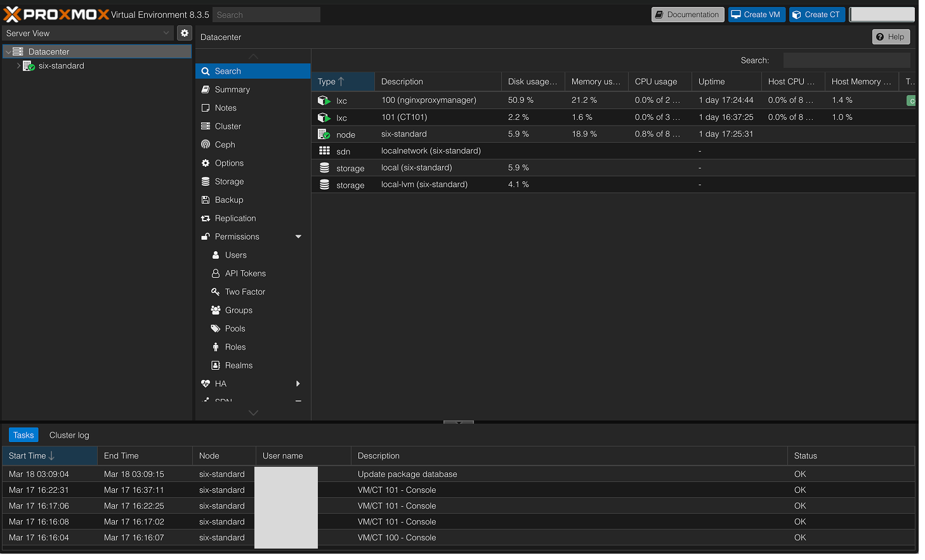The width and height of the screenshot is (925, 560).
Task: Click the six-standard node icon in tree
Action: (29, 66)
